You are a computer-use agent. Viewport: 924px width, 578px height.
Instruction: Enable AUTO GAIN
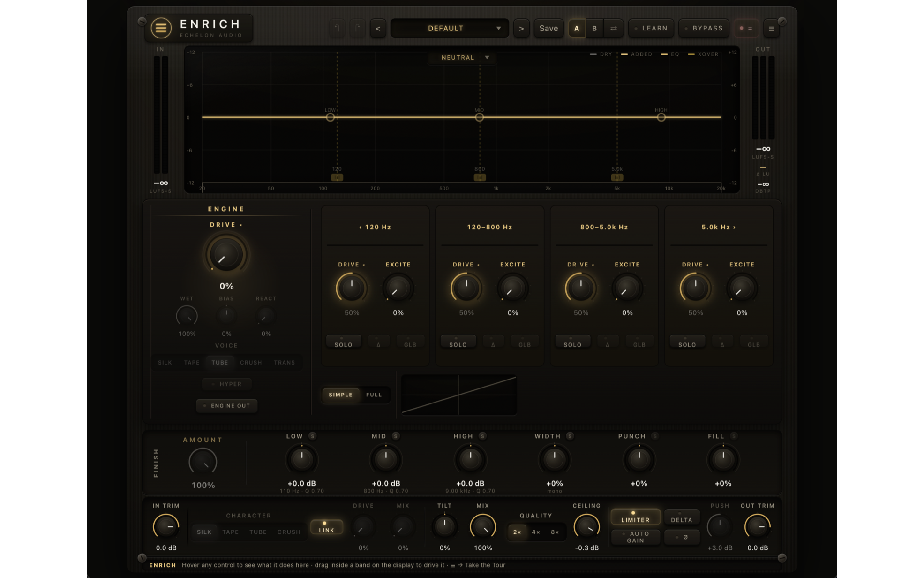coord(635,537)
